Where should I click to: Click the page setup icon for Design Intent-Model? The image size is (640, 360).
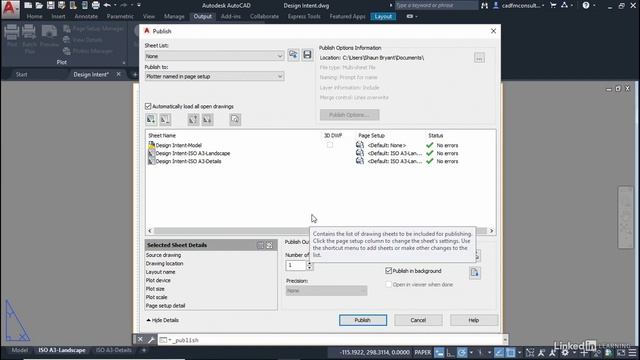pos(360,145)
